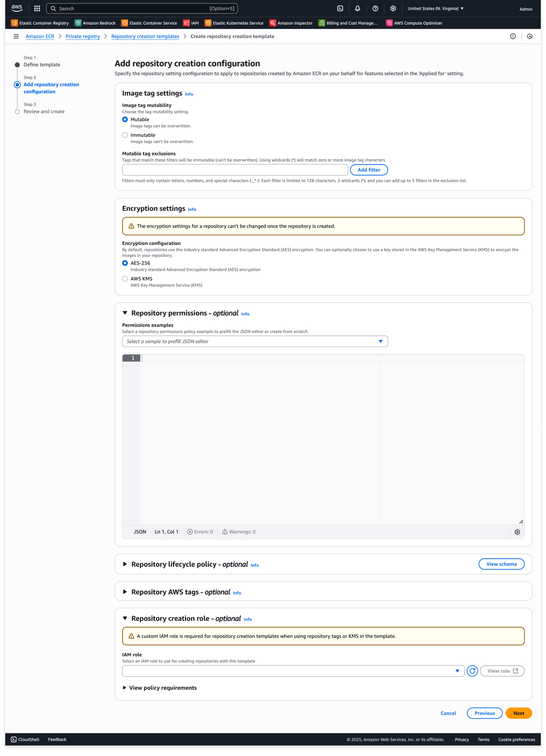Open the IAM role dropdown
The image size is (546, 756).
pos(293,671)
